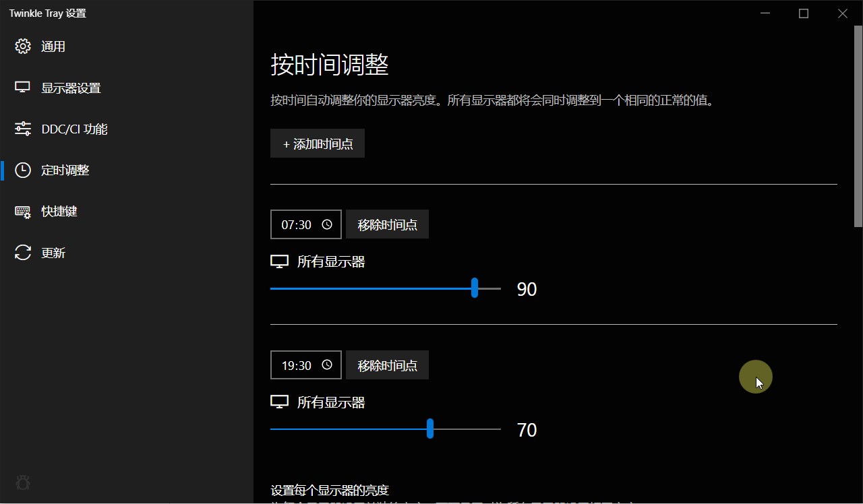Select the clock icon for 定时调整
The height and width of the screenshot is (504, 863).
pyautogui.click(x=22, y=170)
